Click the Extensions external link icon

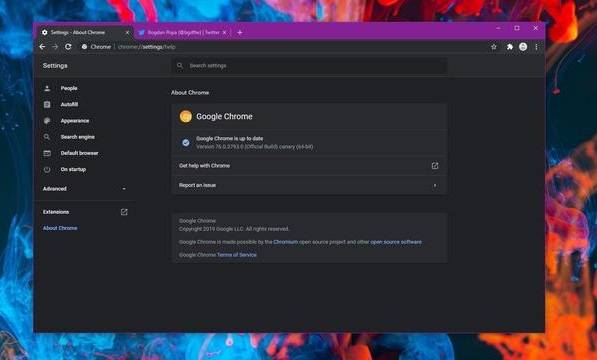pos(124,212)
